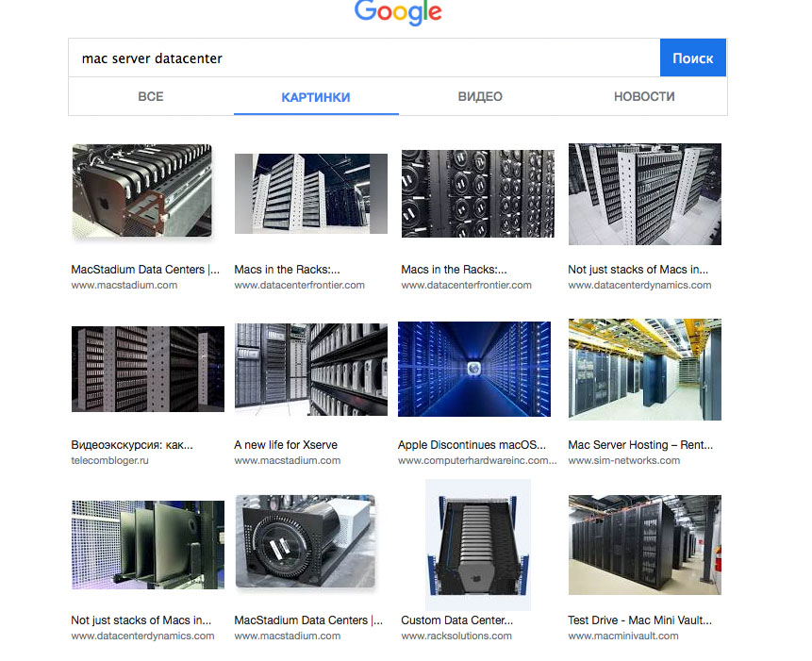Open the thumbnail above 'Видеоэкскурсия: как...'

(x=148, y=369)
